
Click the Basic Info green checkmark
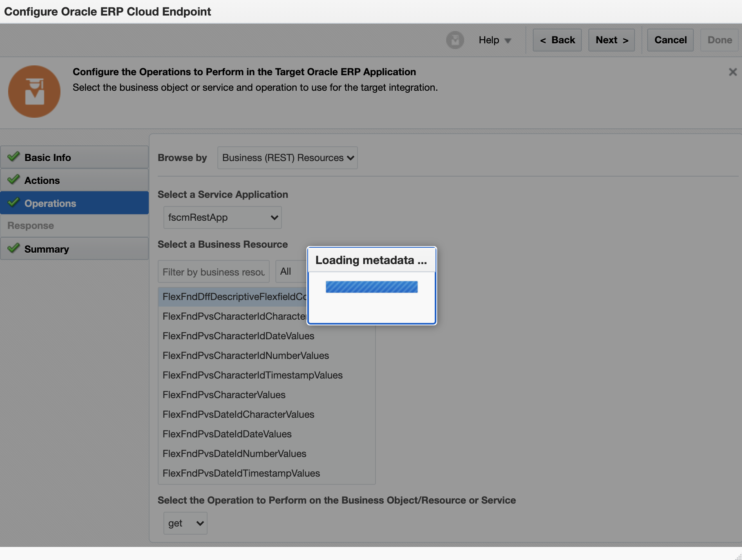pos(13,157)
